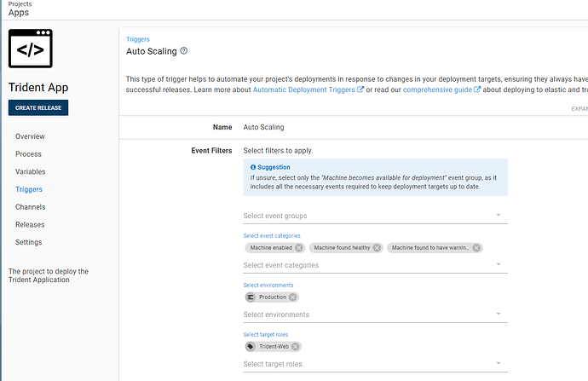This screenshot has height=381, width=588.
Task: Click the Machine enabled chip label
Action: tap(271, 248)
